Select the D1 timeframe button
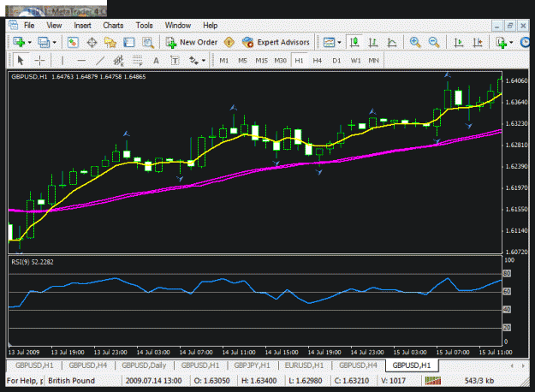Viewport: 535px width, 392px height. tap(336, 61)
